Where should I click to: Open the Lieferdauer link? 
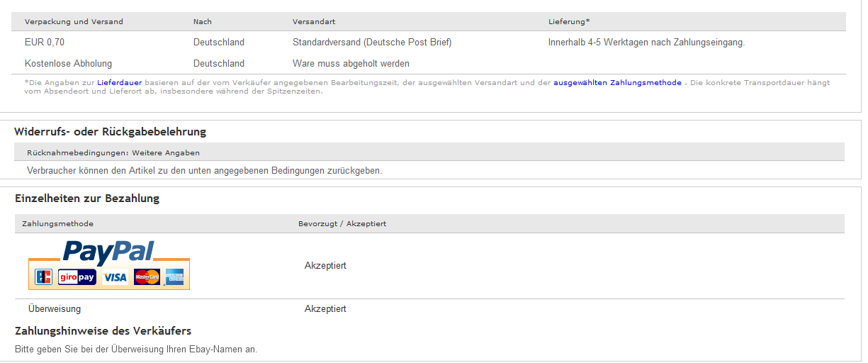(x=119, y=83)
